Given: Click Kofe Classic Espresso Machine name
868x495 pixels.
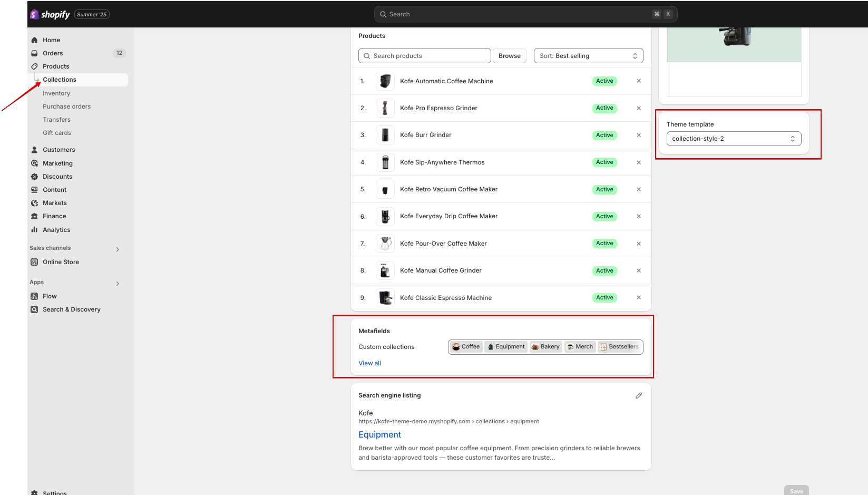Looking at the screenshot, I should tap(446, 298).
